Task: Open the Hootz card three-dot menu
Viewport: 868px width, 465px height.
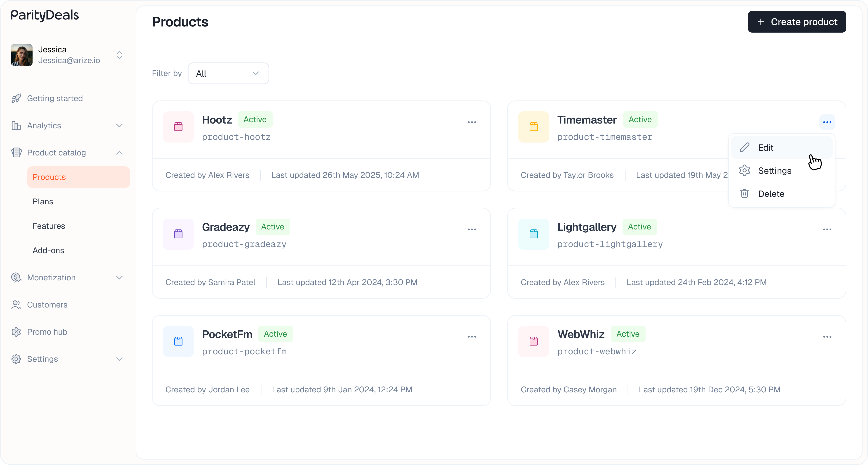Action: tap(472, 122)
